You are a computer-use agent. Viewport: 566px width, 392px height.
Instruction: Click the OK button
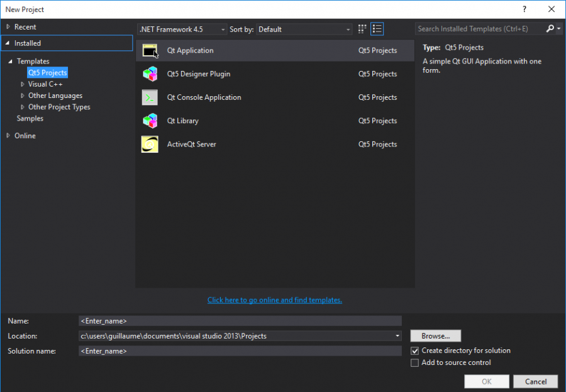click(487, 381)
